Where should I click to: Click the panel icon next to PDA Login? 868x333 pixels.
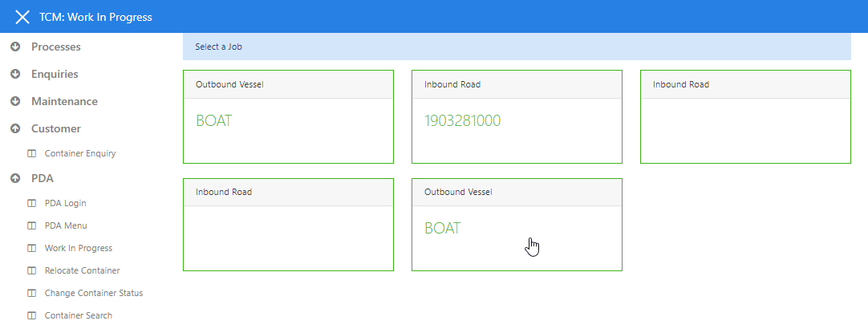(x=31, y=203)
